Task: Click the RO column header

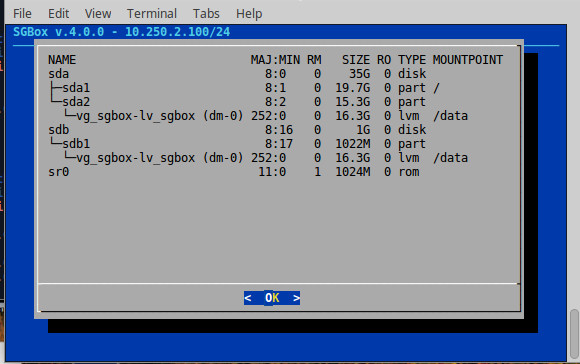Action: 384,60
